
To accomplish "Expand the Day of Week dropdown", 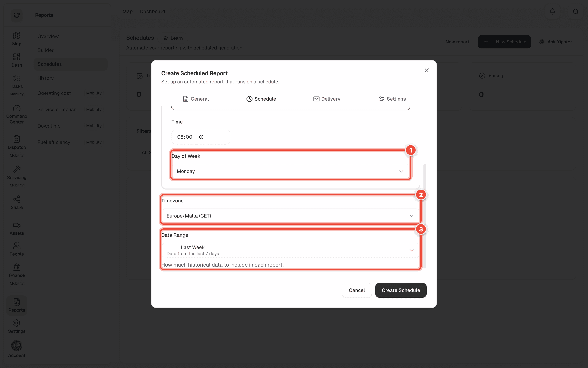I will (290, 171).
